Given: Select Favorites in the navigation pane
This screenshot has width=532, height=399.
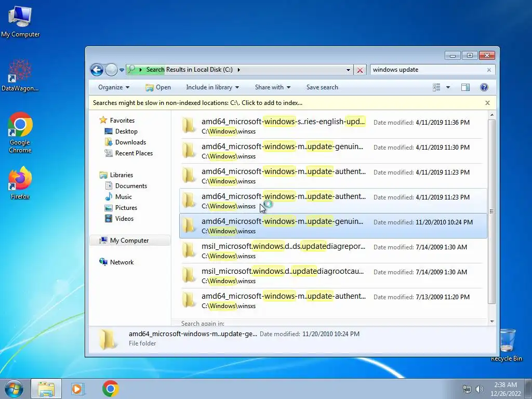Looking at the screenshot, I should [122, 121].
